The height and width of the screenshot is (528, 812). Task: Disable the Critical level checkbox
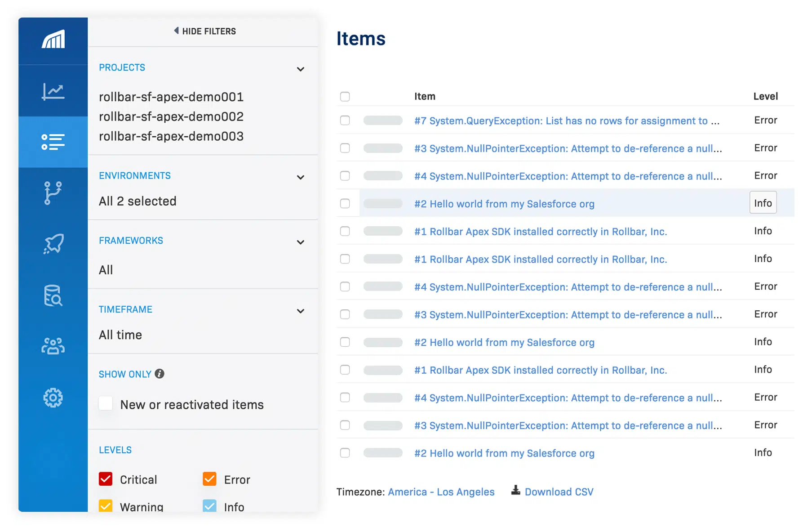click(x=105, y=479)
